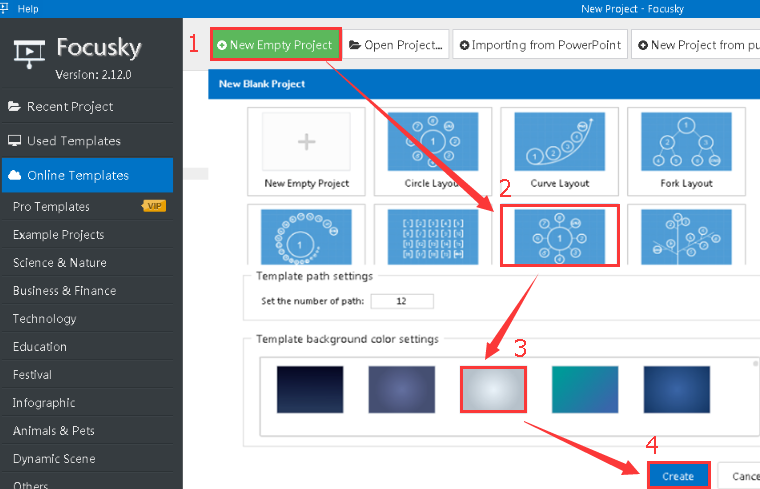
Task: Click plus icon on Importing from PowerPoint
Action: pos(464,45)
